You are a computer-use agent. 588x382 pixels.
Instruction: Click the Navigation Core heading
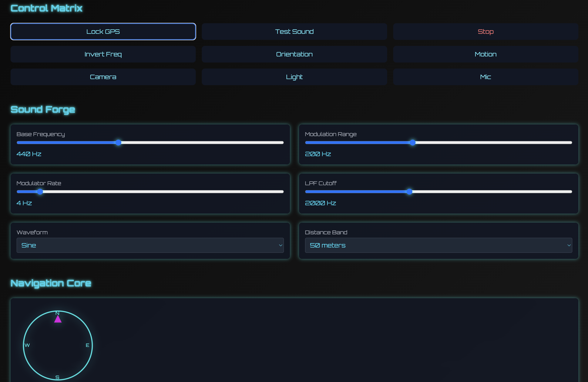click(x=50, y=283)
